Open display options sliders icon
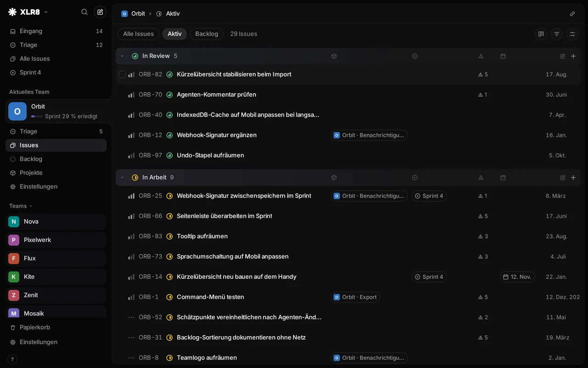Screen dimensions: 588x368 coord(572,34)
